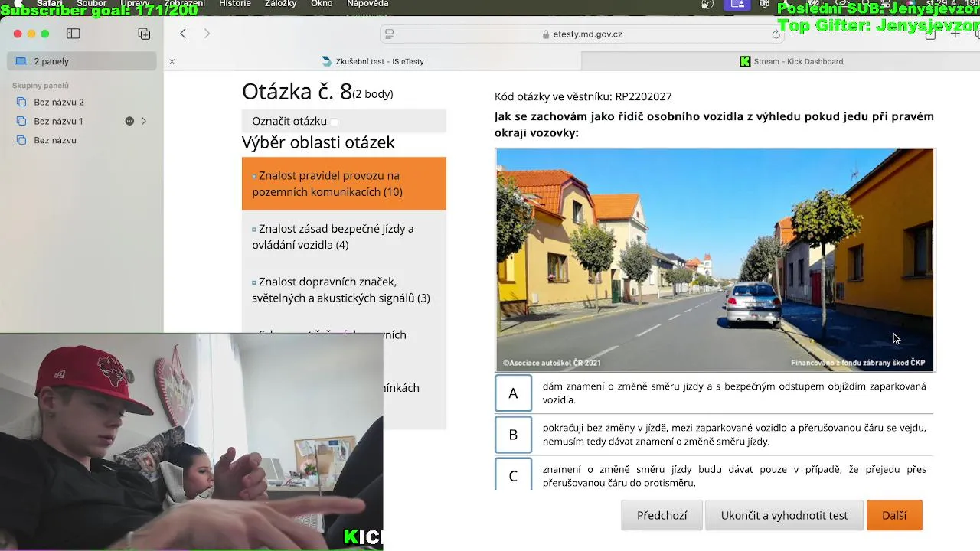Open the Nápověda menu
980x551 pixels.
[x=367, y=4]
